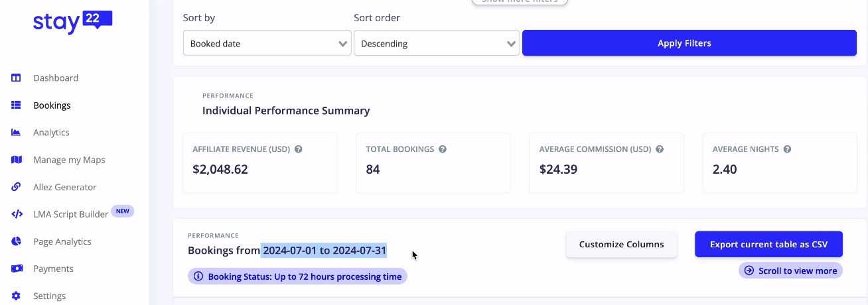Viewport: 868px width, 305px height.
Task: Click the Bookings list icon
Action: 17,105
